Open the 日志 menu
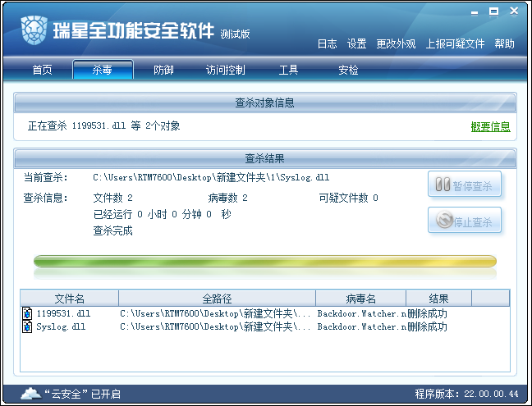 [x=327, y=43]
